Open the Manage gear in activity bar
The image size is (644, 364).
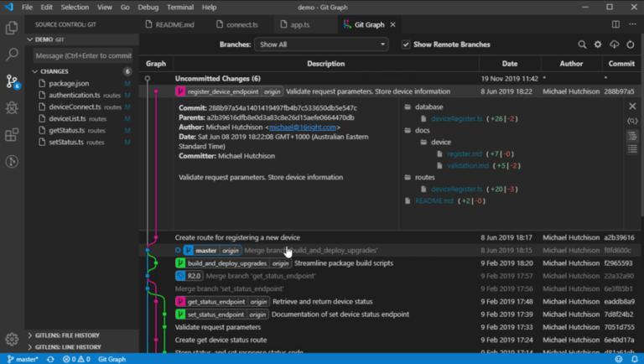[x=12, y=339]
